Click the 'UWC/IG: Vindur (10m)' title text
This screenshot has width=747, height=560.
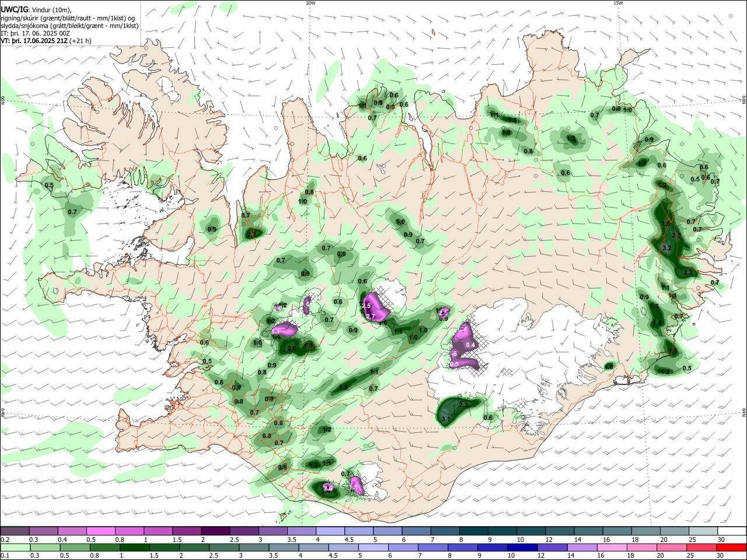tap(36, 9)
